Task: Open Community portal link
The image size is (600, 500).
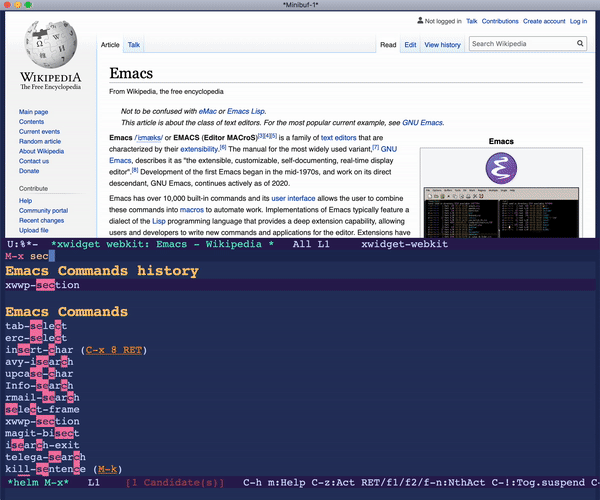Action: pos(43,210)
